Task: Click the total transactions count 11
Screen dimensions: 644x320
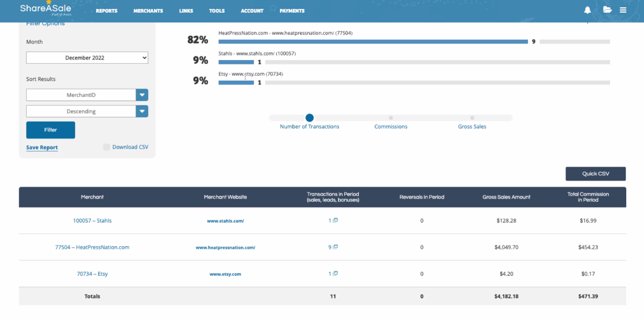Action: tap(333, 296)
